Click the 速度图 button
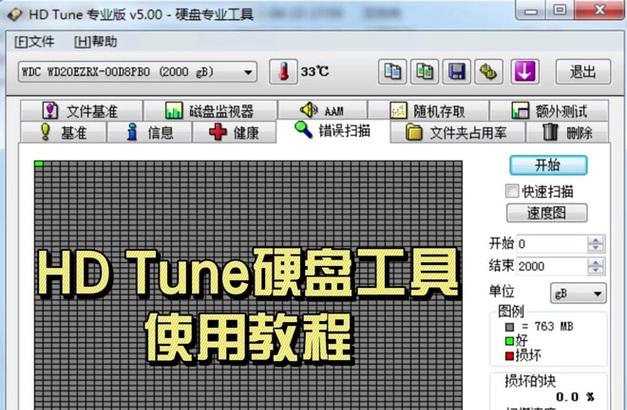627x410 pixels. [547, 213]
